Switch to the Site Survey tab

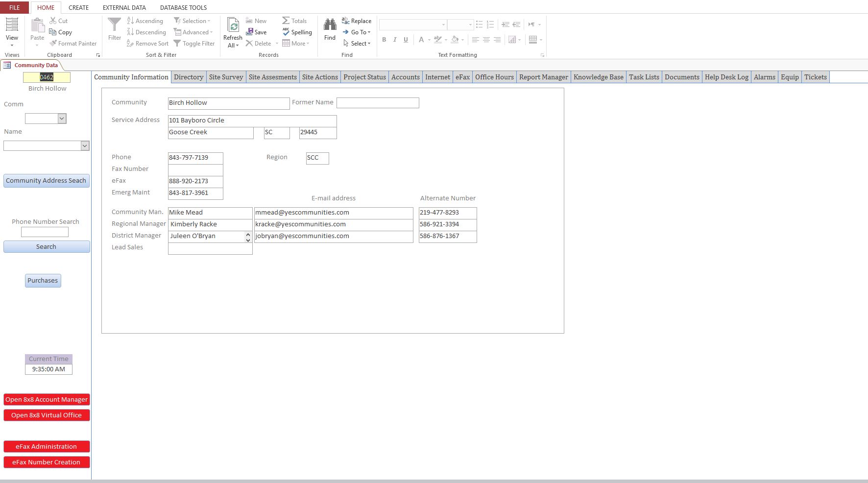[x=226, y=77]
